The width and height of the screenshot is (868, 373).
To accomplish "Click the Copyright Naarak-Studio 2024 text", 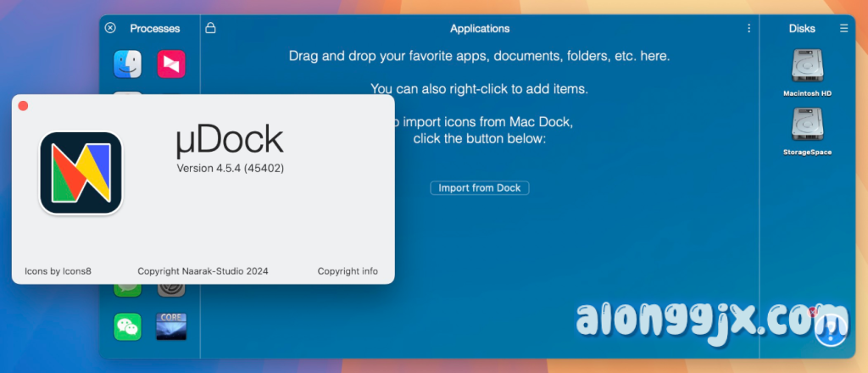I will coord(203,271).
